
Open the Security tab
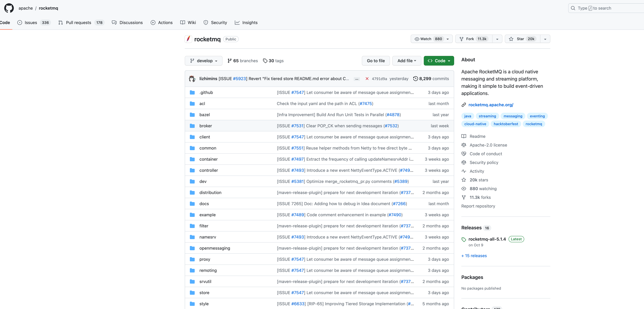pyautogui.click(x=215, y=23)
